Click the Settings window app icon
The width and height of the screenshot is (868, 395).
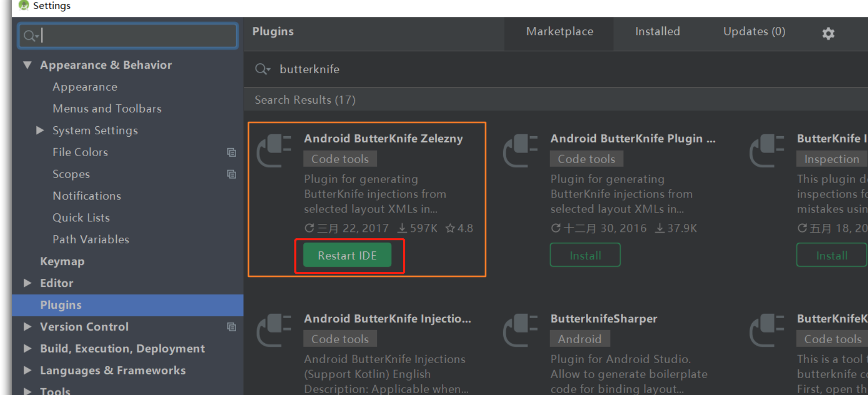[23, 5]
